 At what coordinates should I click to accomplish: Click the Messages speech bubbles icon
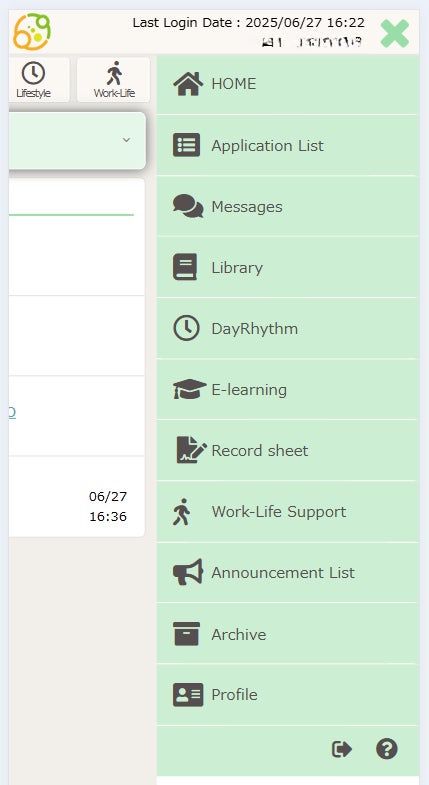pos(188,206)
